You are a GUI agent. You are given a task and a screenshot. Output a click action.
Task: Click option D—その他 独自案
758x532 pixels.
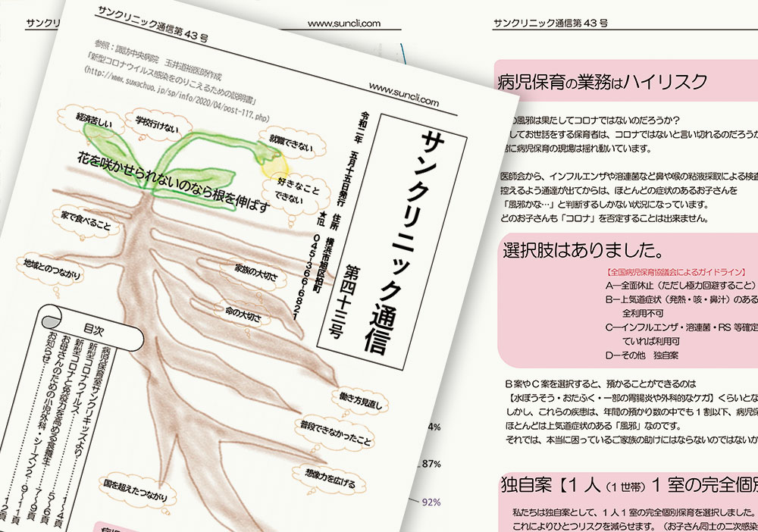641,355
